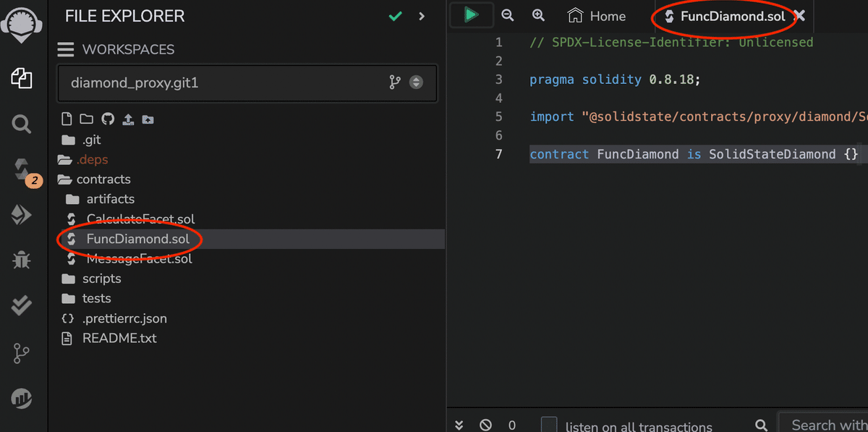The image size is (868, 432).
Task: Switch to the Home tab
Action: click(x=597, y=16)
